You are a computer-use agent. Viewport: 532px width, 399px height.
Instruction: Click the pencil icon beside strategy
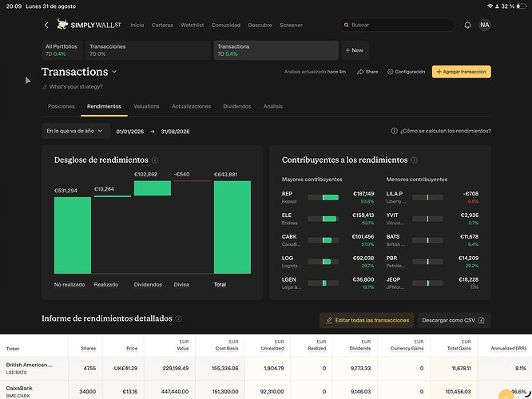pos(45,87)
